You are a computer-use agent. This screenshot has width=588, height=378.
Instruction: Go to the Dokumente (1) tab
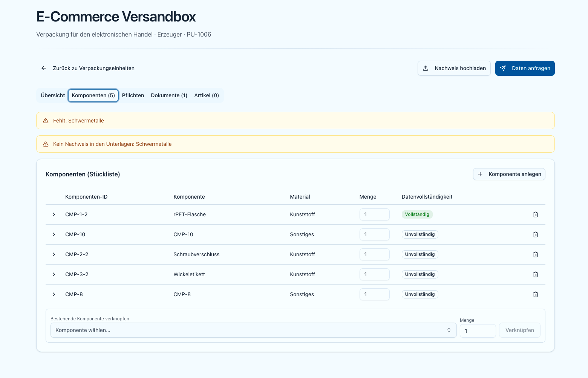pos(169,95)
